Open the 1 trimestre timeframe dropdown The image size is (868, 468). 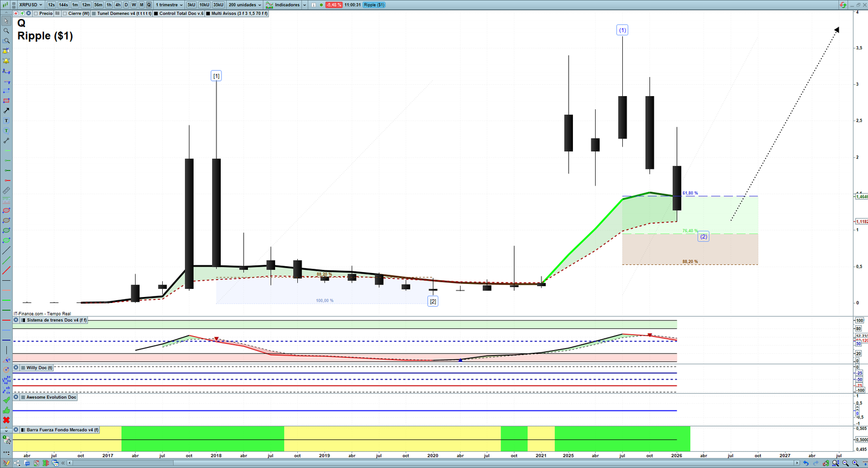point(170,5)
